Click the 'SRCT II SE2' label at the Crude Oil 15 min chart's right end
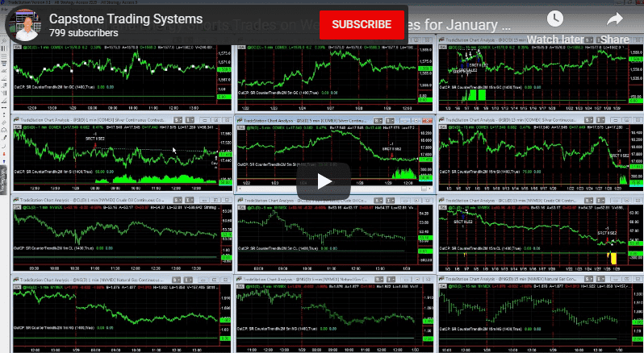 (607, 233)
